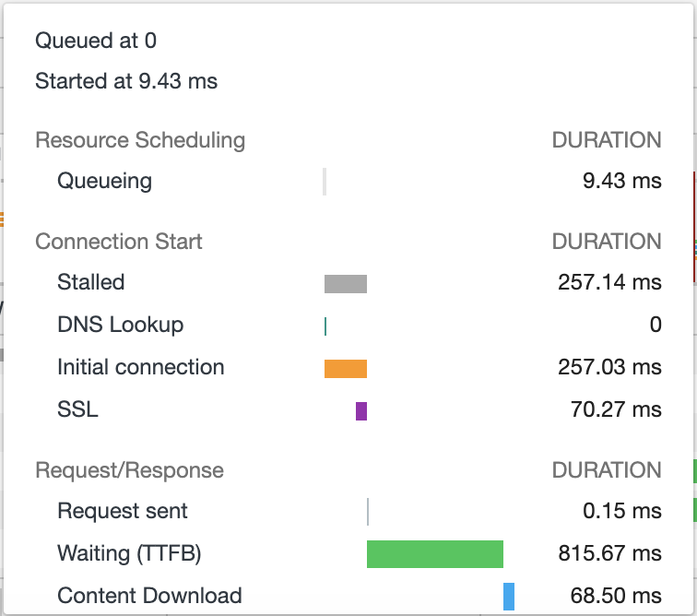Select the Connection Start section header

click(119, 242)
